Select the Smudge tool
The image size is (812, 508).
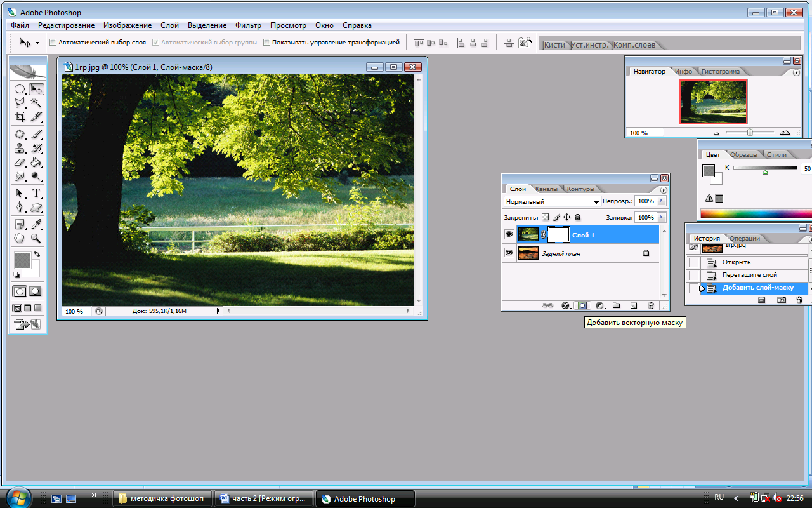[x=20, y=176]
